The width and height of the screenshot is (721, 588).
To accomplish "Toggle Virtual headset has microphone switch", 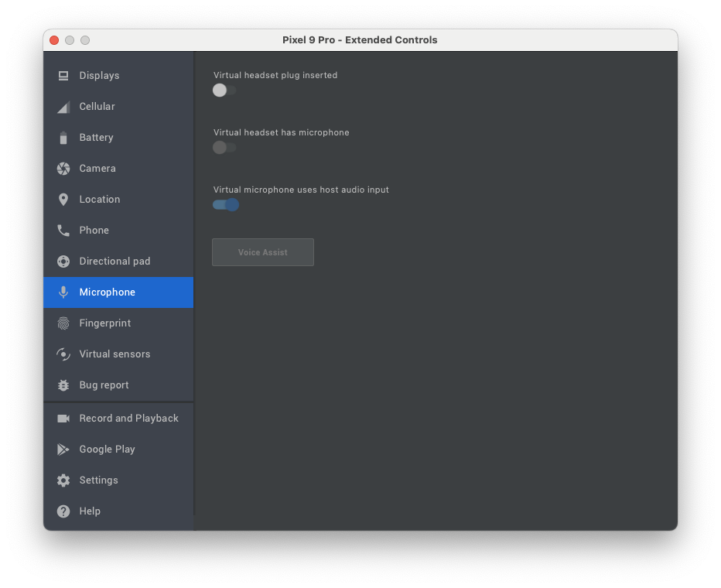I will click(224, 148).
